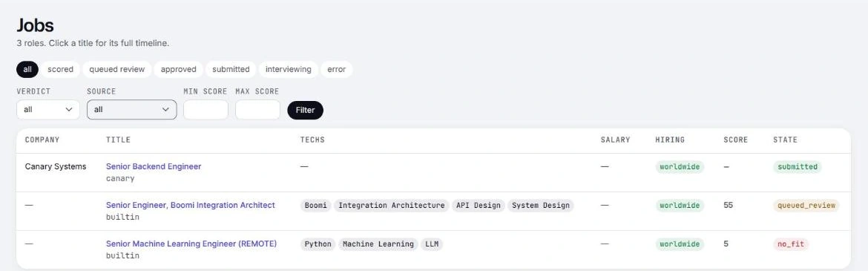This screenshot has width=868, height=271.
Task: Click the TITLE column header
Action: tap(118, 140)
